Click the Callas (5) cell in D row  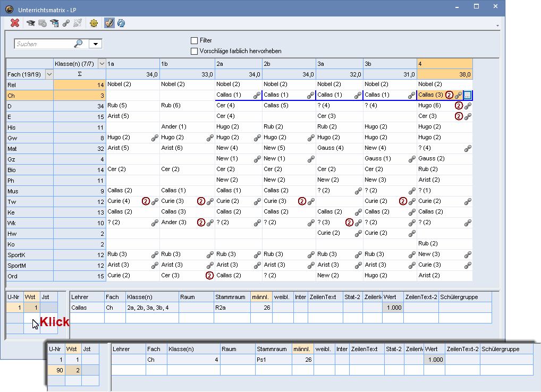(x=289, y=105)
